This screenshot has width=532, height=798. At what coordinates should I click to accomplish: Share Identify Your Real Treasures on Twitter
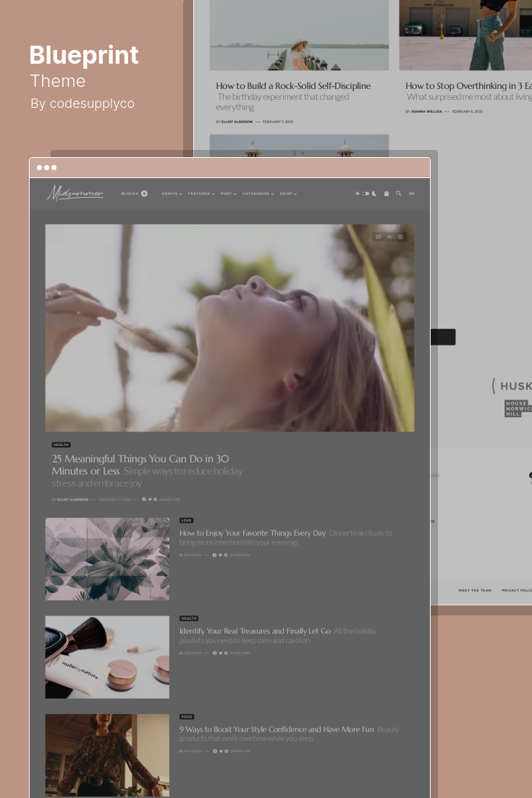[221, 653]
